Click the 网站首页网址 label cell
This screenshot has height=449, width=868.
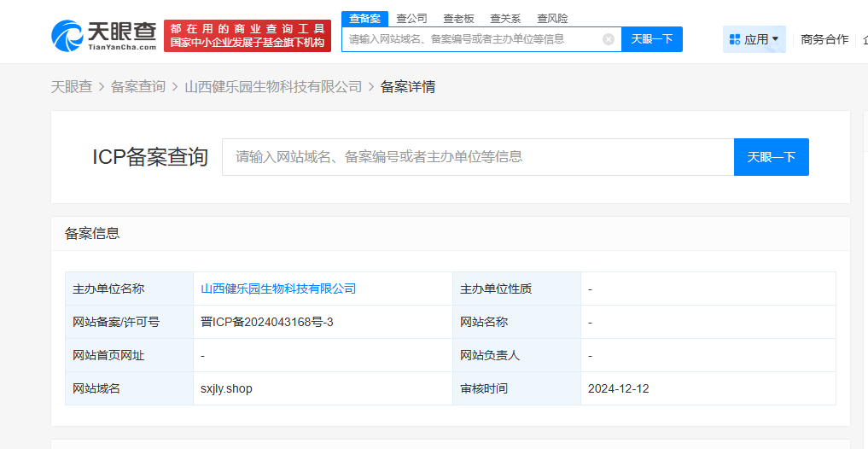point(129,355)
